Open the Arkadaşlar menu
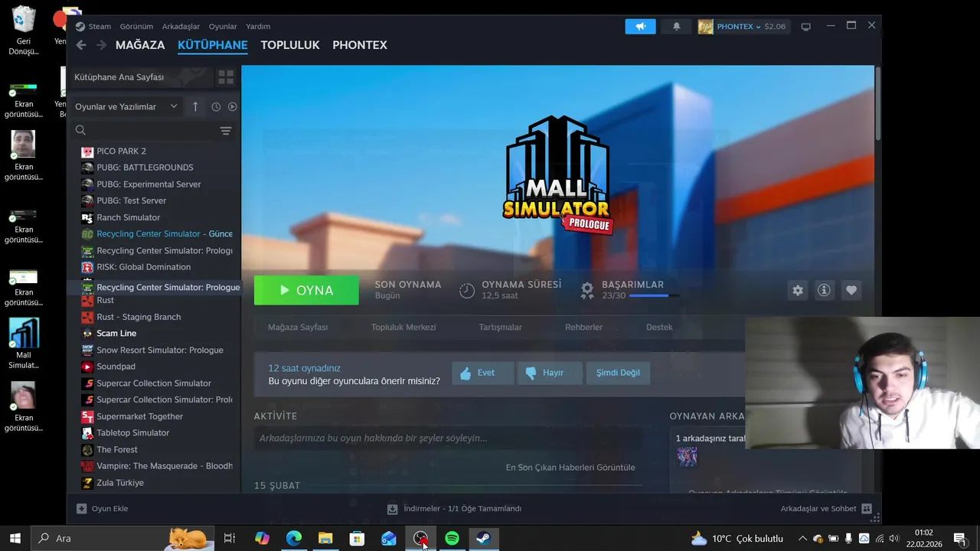This screenshot has height=551, width=980. tap(181, 26)
